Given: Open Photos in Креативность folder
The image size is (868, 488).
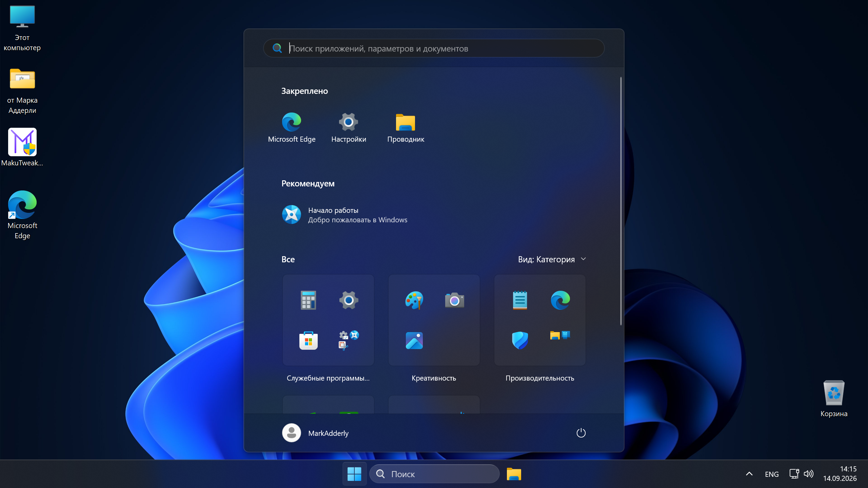Looking at the screenshot, I should coord(414,341).
